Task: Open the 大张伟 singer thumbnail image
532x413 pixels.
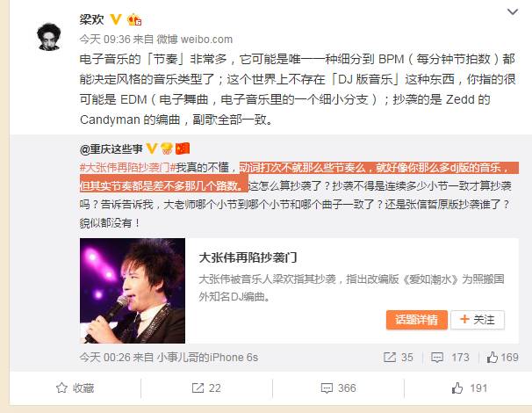Action: point(133,291)
